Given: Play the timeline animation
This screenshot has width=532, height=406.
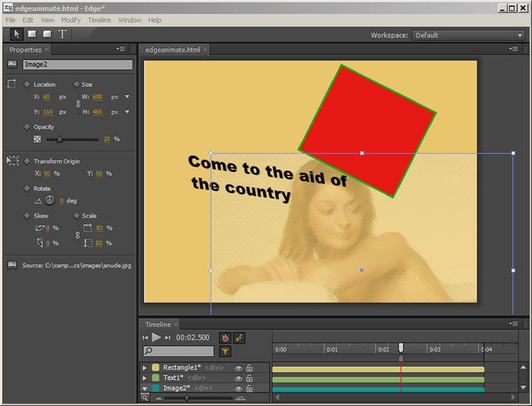Looking at the screenshot, I should (x=156, y=337).
